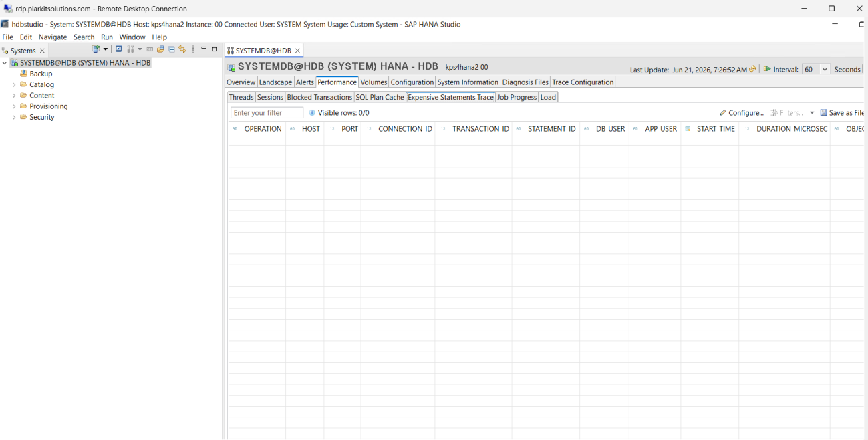868x440 pixels.
Task: Open the Add System dropdown arrow
Action: [x=106, y=49]
